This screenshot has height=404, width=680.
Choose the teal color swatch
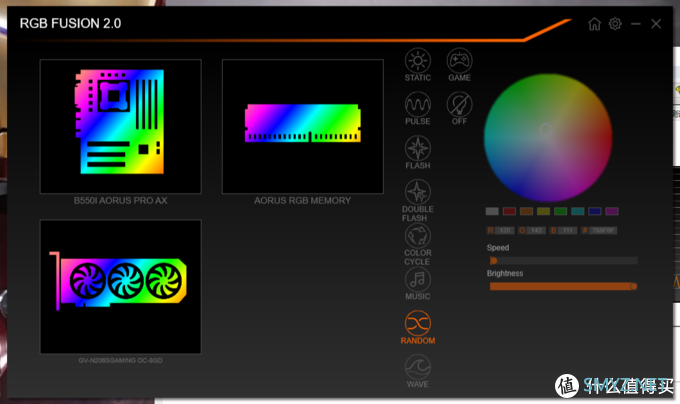tap(578, 211)
